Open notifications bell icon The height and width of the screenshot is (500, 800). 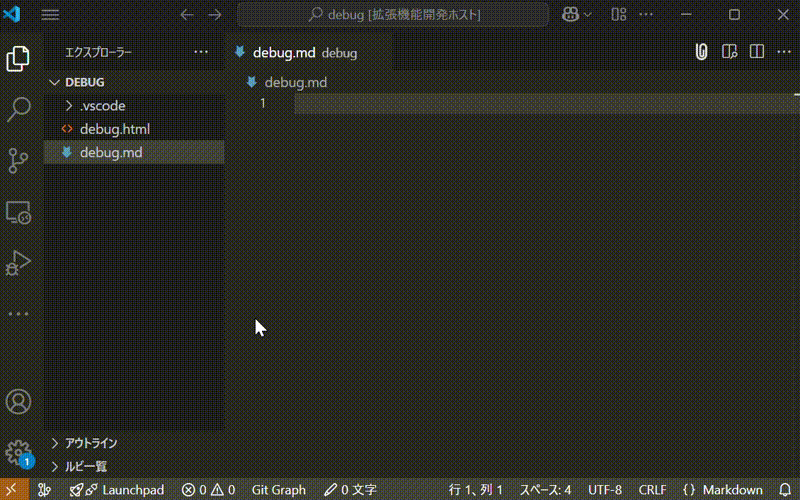pyautogui.click(x=785, y=490)
